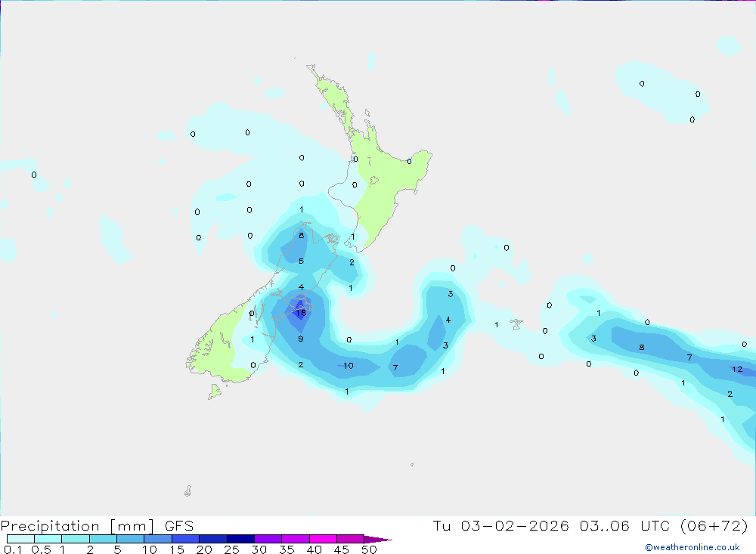Click the '0.5' label under the legend
Image resolution: width=756 pixels, height=554 pixels.
(x=41, y=549)
